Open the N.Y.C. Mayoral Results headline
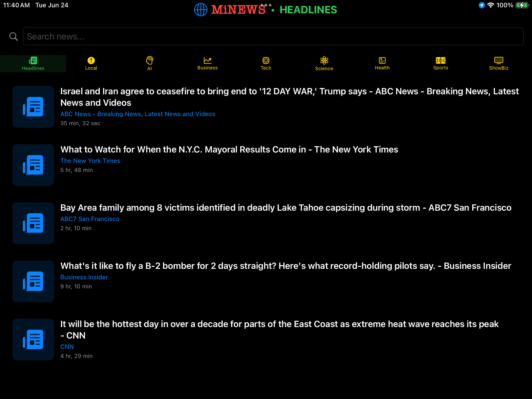Screen dimensions: 532x399 tap(229, 149)
